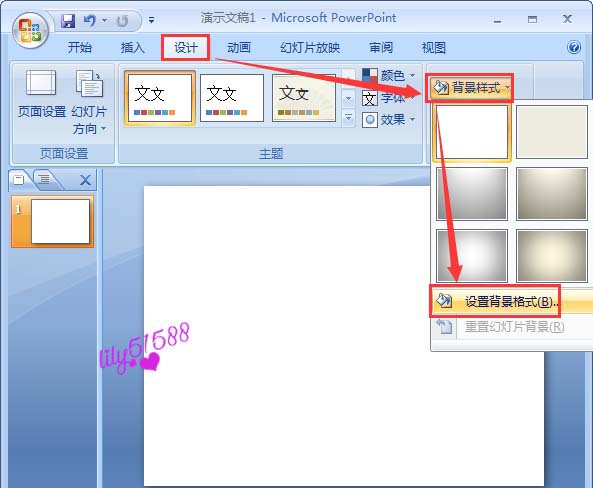Open the 颜色 theme colors dropdown

coord(389,76)
